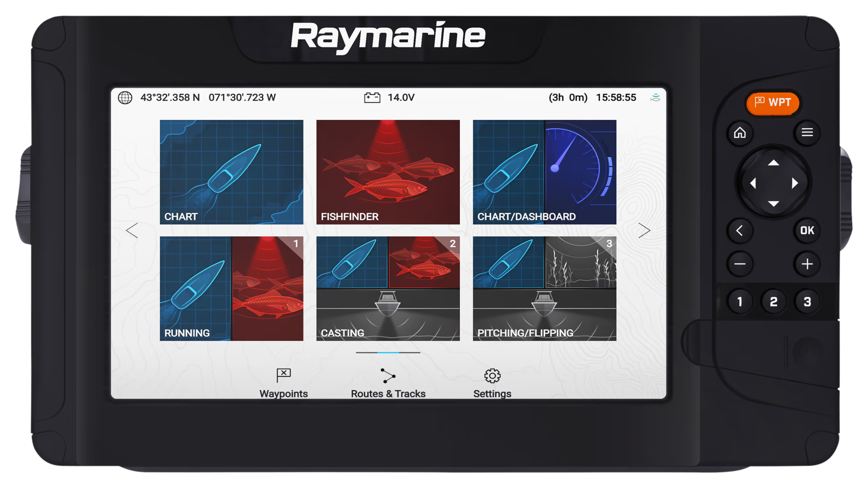868x488 pixels.
Task: Tap the zoom out minus button
Action: click(740, 264)
